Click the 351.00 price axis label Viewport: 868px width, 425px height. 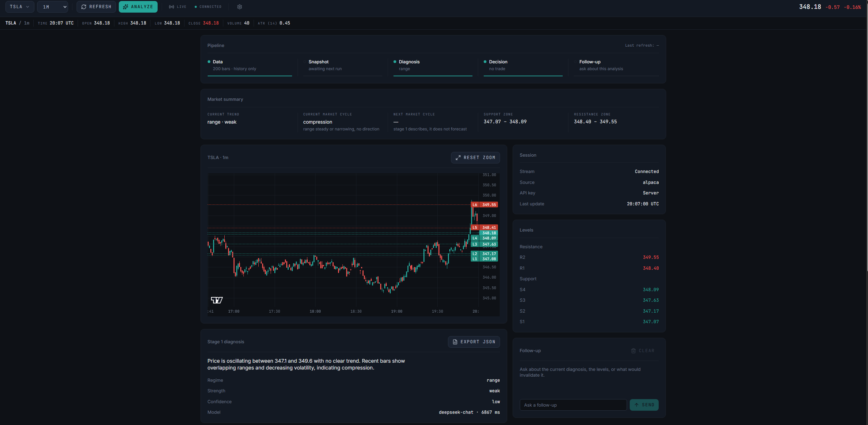pyautogui.click(x=489, y=175)
